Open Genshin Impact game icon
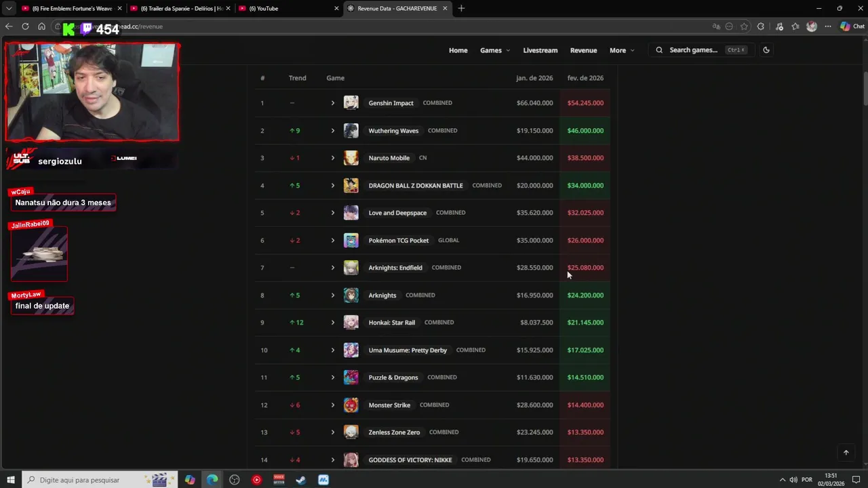Viewport: 868px width, 488px height. click(x=351, y=103)
